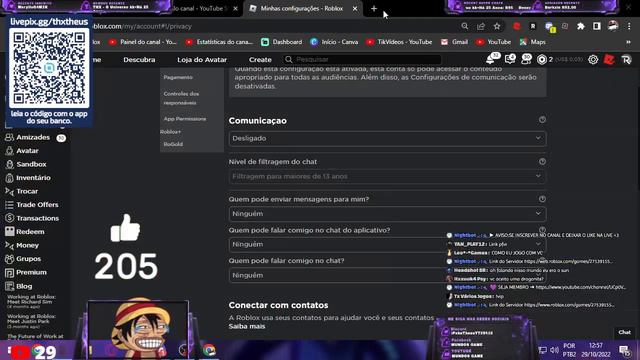Click the Amizades people icon
Viewport: 640px width, 360px height.
(9, 138)
